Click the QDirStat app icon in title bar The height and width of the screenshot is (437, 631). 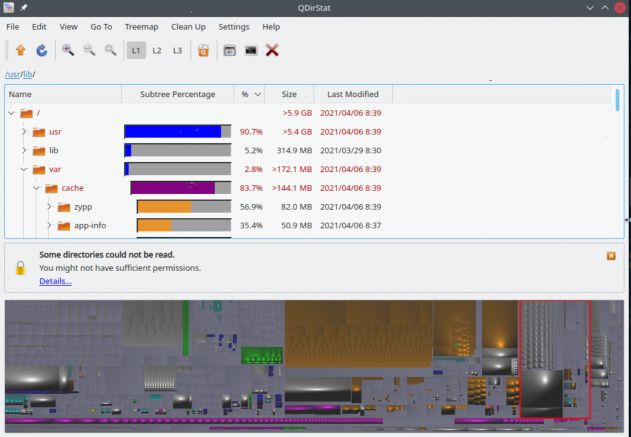pyautogui.click(x=8, y=7)
